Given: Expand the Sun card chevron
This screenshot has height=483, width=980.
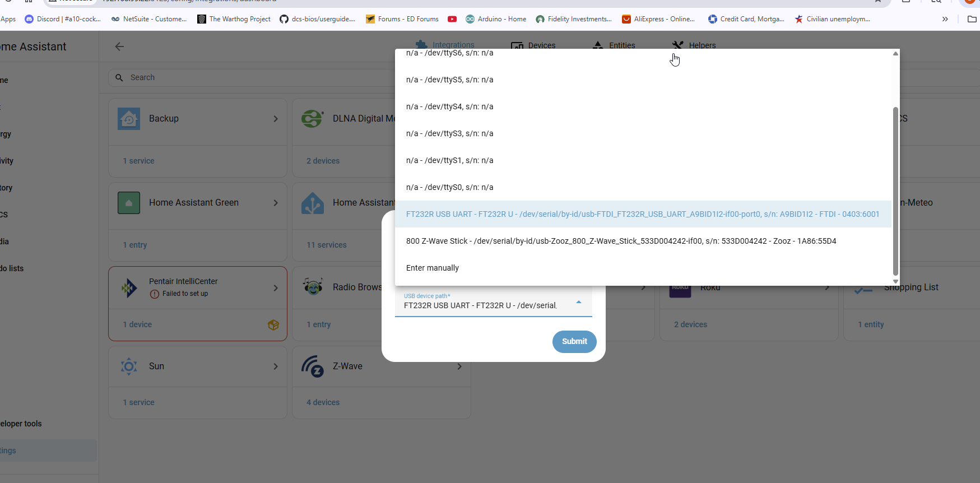Looking at the screenshot, I should coord(276,366).
